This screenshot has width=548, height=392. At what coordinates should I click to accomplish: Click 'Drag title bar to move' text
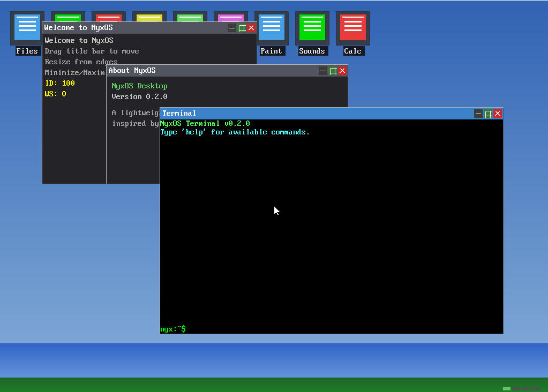[x=92, y=51]
